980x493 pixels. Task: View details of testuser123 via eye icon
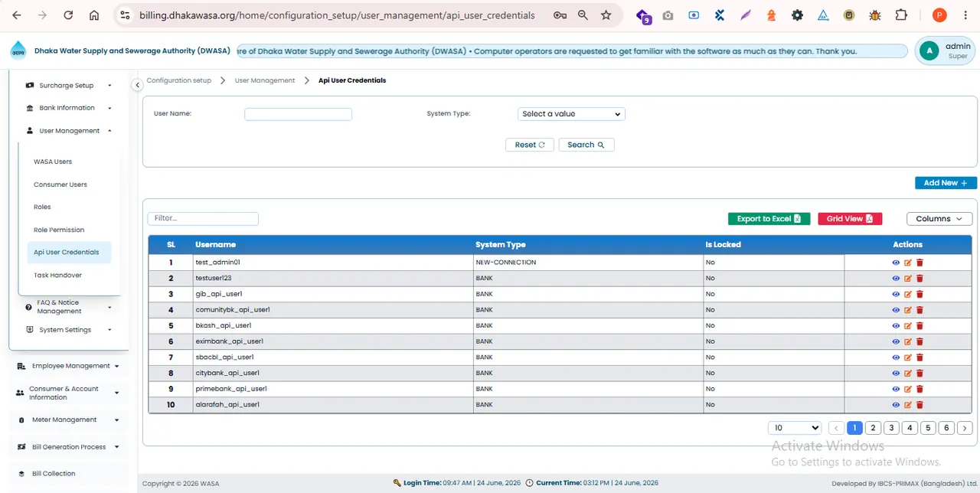(x=896, y=279)
